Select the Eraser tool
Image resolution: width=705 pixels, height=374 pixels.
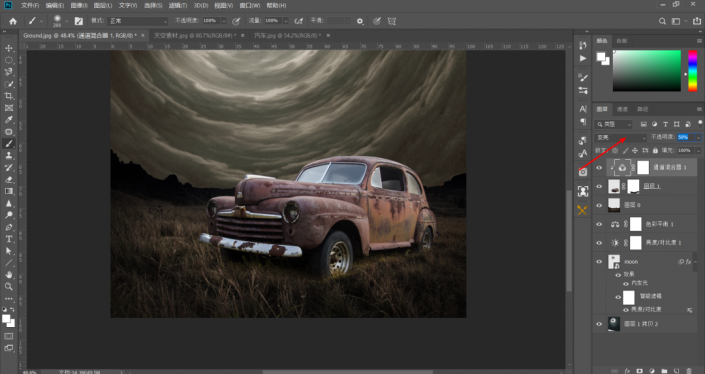pyautogui.click(x=9, y=179)
